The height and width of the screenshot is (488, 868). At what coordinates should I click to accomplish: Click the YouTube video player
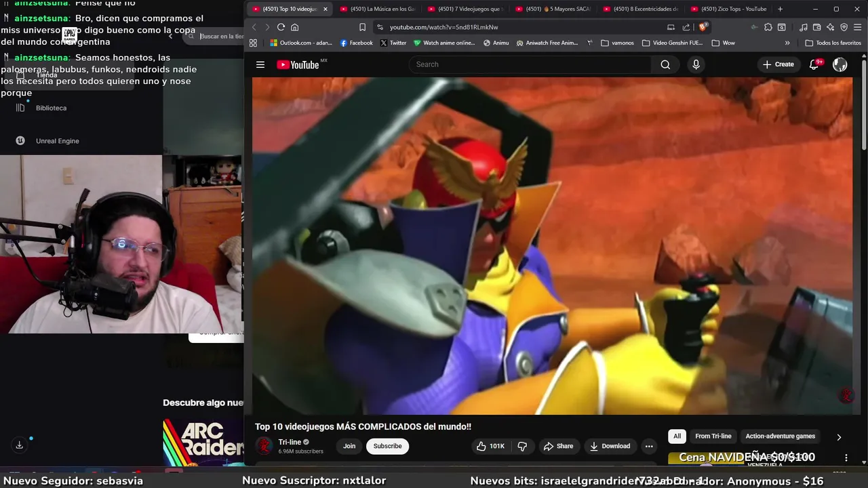tap(552, 245)
